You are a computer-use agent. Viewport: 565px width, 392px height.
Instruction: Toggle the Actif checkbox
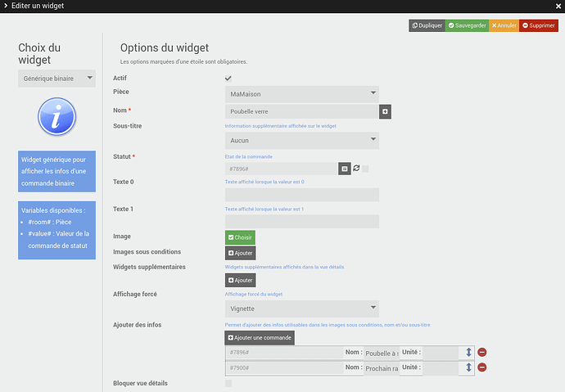coord(228,78)
